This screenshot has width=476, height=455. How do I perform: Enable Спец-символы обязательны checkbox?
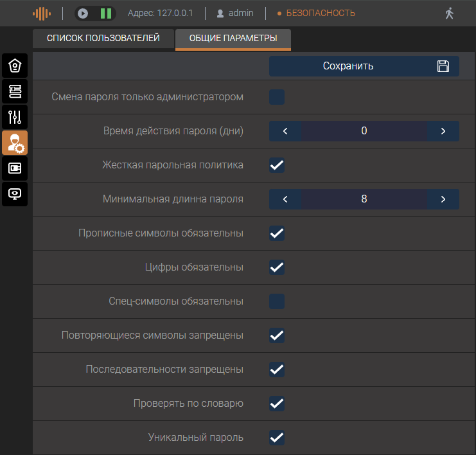pos(277,301)
